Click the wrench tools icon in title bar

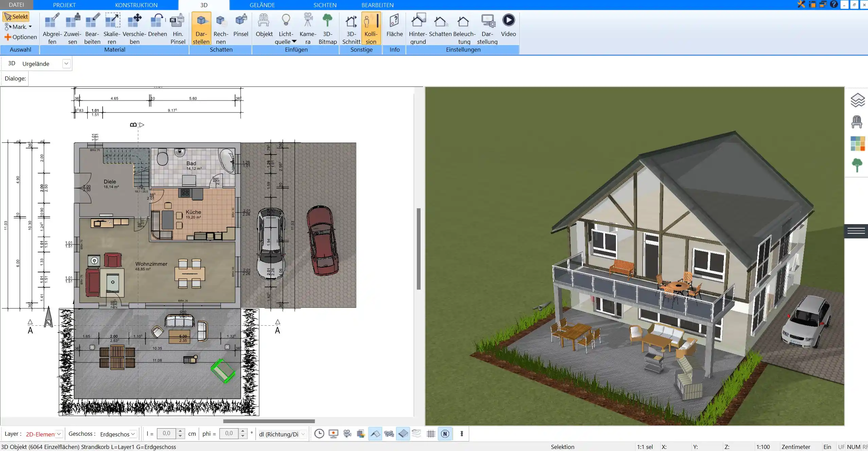(801, 4)
